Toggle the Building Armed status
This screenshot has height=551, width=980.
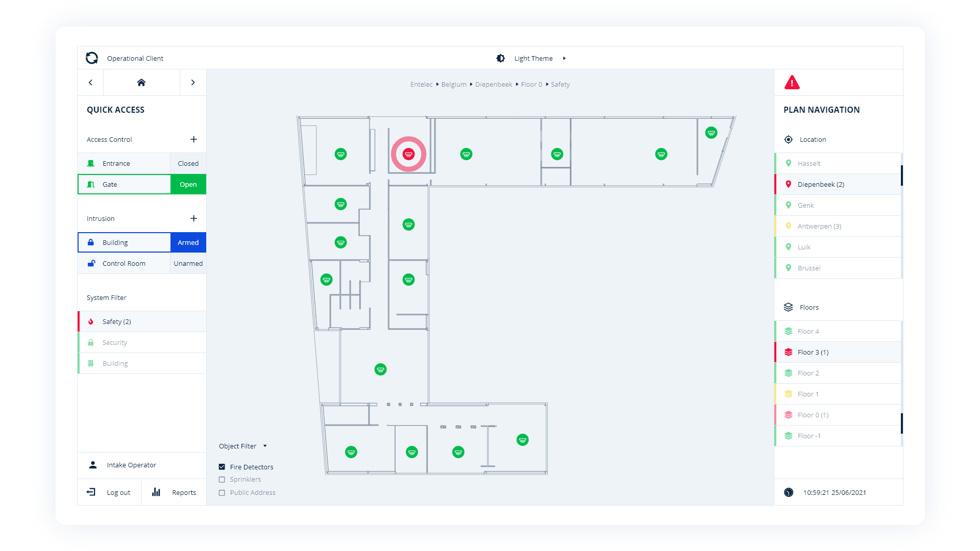pos(188,242)
